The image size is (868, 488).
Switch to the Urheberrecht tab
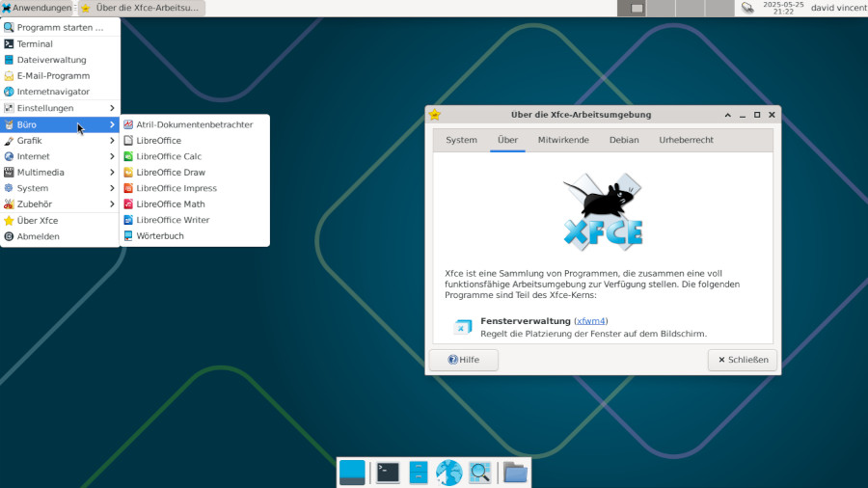tap(686, 140)
